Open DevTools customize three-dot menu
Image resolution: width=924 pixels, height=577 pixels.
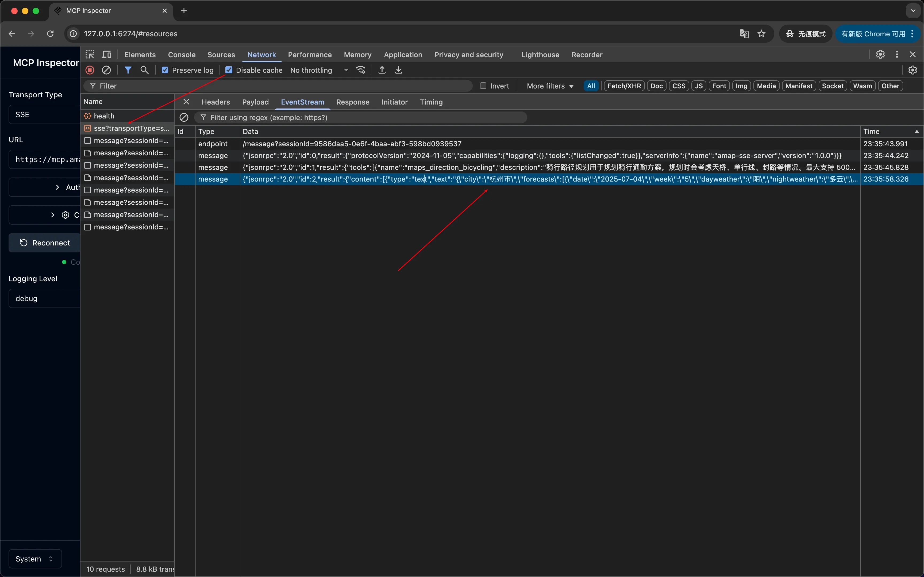pos(897,55)
